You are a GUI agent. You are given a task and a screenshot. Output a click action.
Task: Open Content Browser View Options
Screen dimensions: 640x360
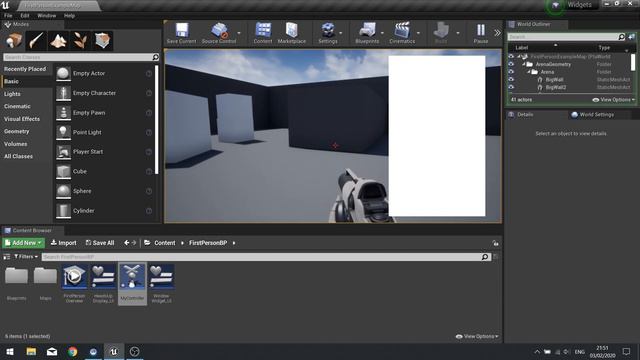pyautogui.click(x=477, y=336)
